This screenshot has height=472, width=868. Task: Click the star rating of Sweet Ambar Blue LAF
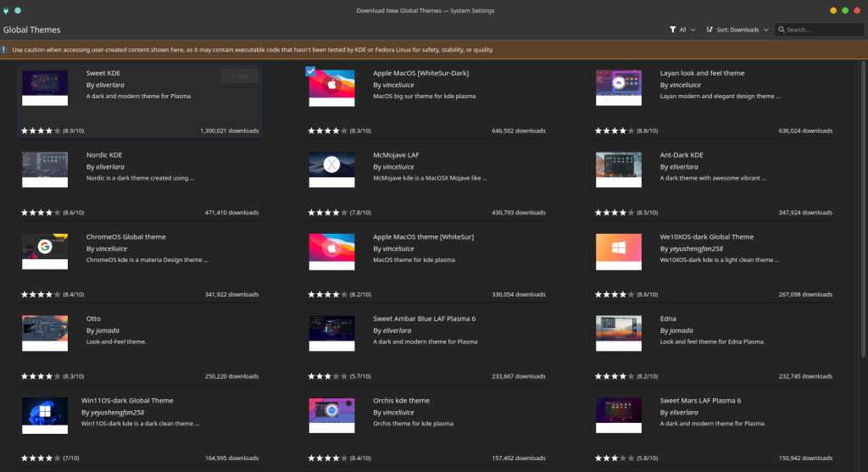(327, 376)
